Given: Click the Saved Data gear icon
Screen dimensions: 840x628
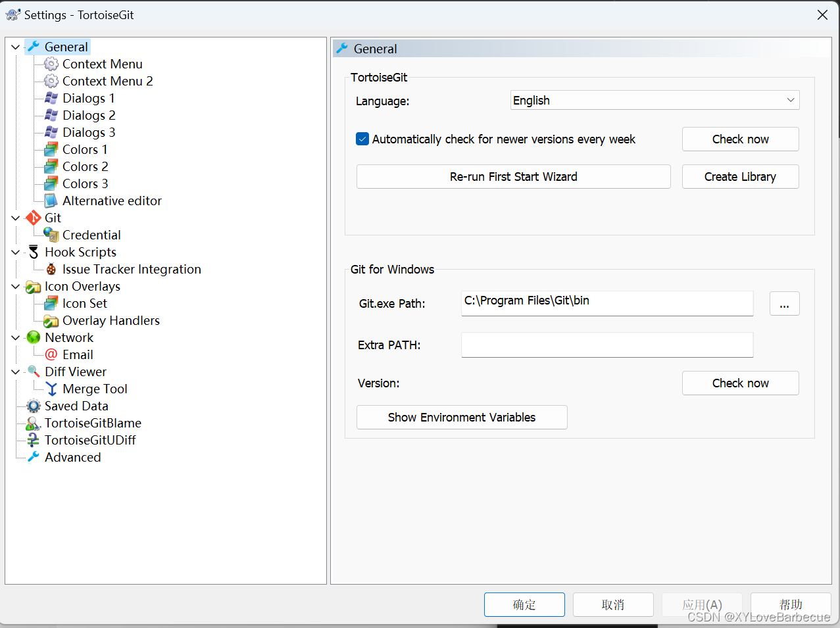Looking at the screenshot, I should tap(34, 406).
